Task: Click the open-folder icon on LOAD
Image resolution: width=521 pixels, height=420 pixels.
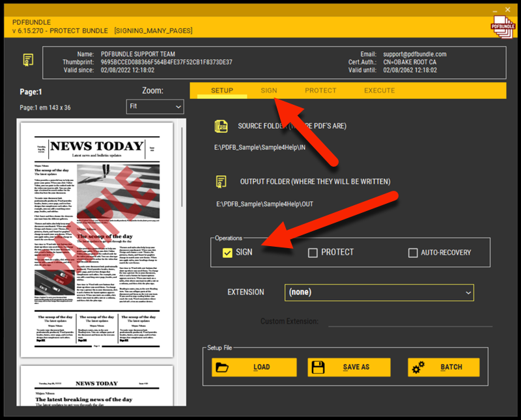Action: coord(222,367)
